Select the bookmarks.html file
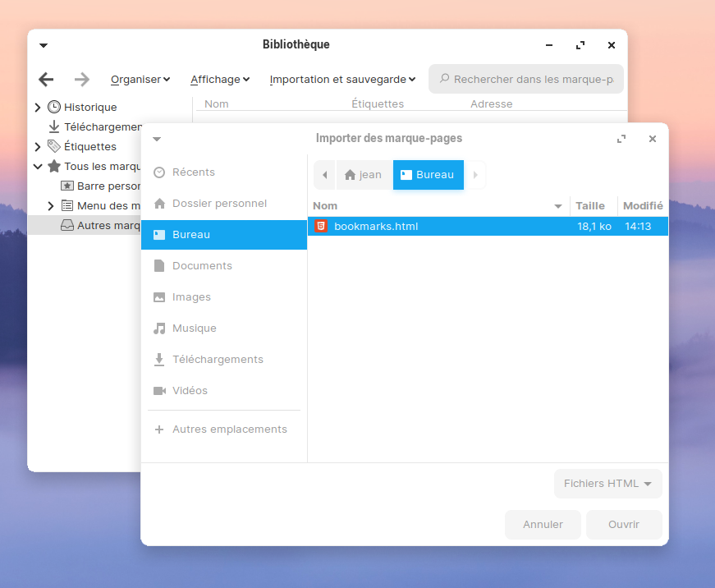715x588 pixels. (x=376, y=226)
